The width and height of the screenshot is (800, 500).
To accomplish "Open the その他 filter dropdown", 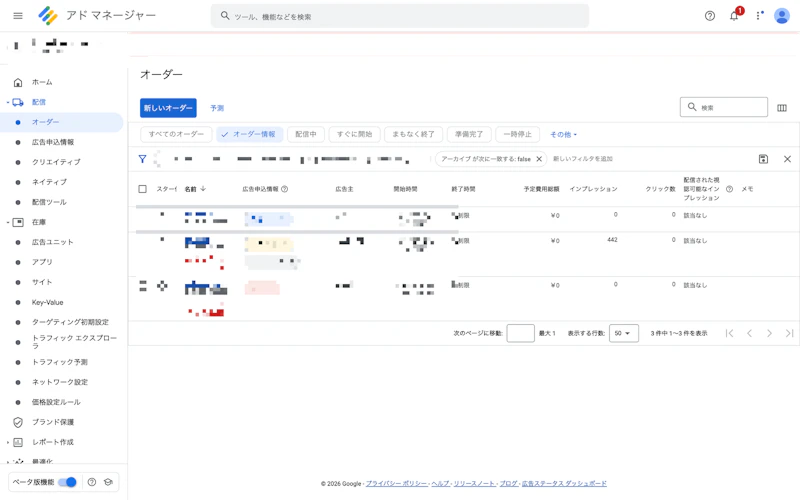I will [x=563, y=135].
